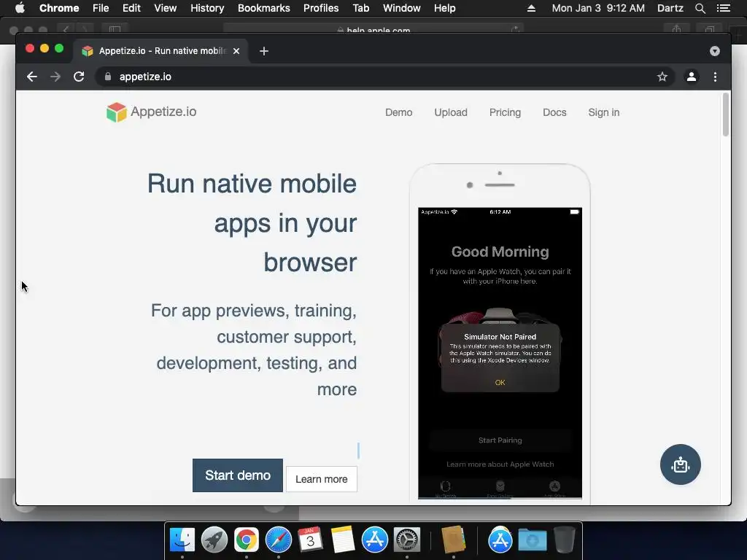Image resolution: width=747 pixels, height=560 pixels.
Task: Click the Chrome forward arrow
Action: coord(55,77)
